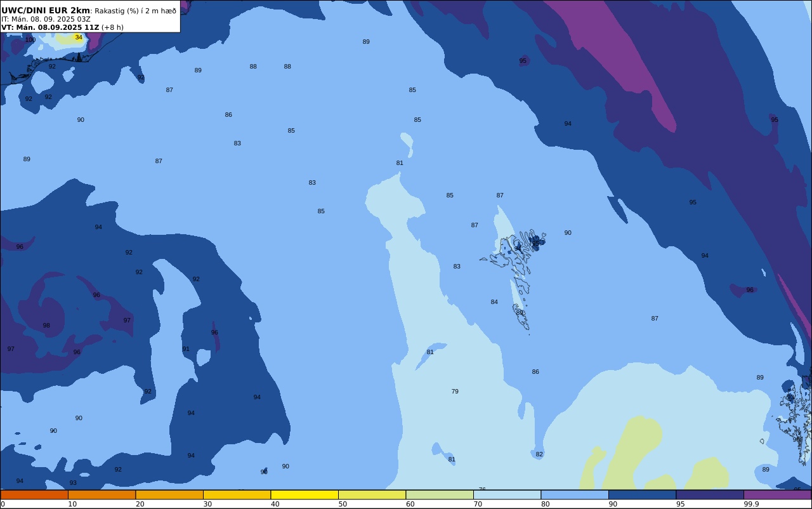
Task: Click the '34' value in the yellow patch
Action: tap(79, 37)
